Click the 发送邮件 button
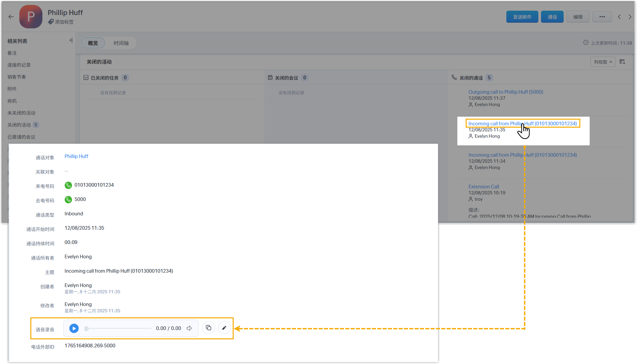 click(x=522, y=17)
